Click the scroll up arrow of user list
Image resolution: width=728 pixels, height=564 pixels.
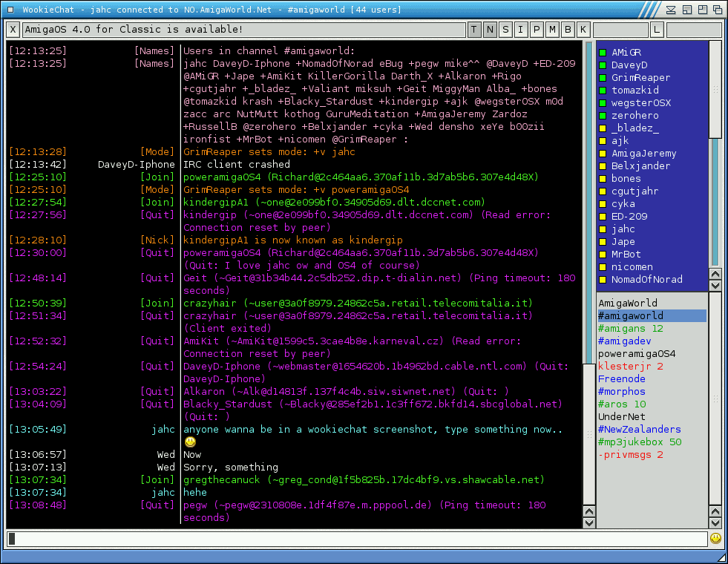point(715,273)
